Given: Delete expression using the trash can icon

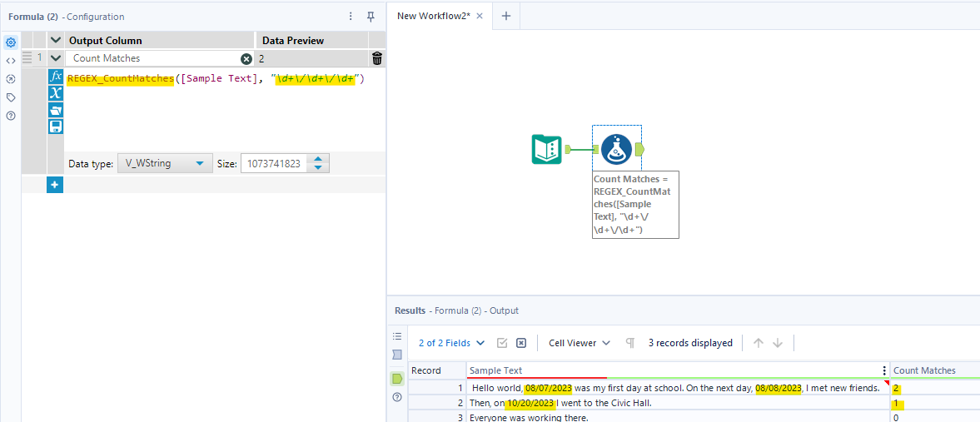Looking at the screenshot, I should pos(377,58).
